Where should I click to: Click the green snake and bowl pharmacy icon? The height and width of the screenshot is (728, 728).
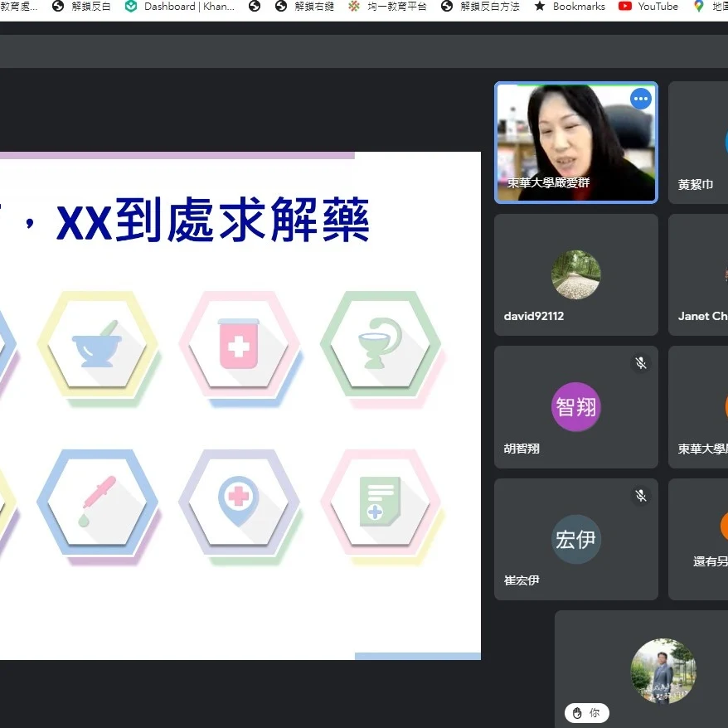pos(380,344)
